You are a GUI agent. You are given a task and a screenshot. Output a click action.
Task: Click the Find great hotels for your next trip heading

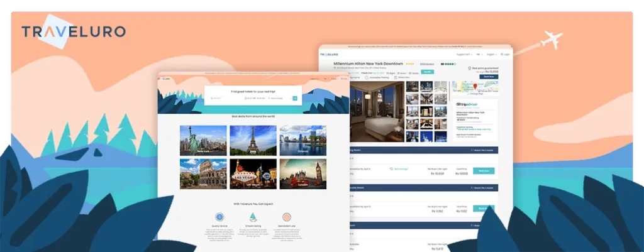point(253,91)
